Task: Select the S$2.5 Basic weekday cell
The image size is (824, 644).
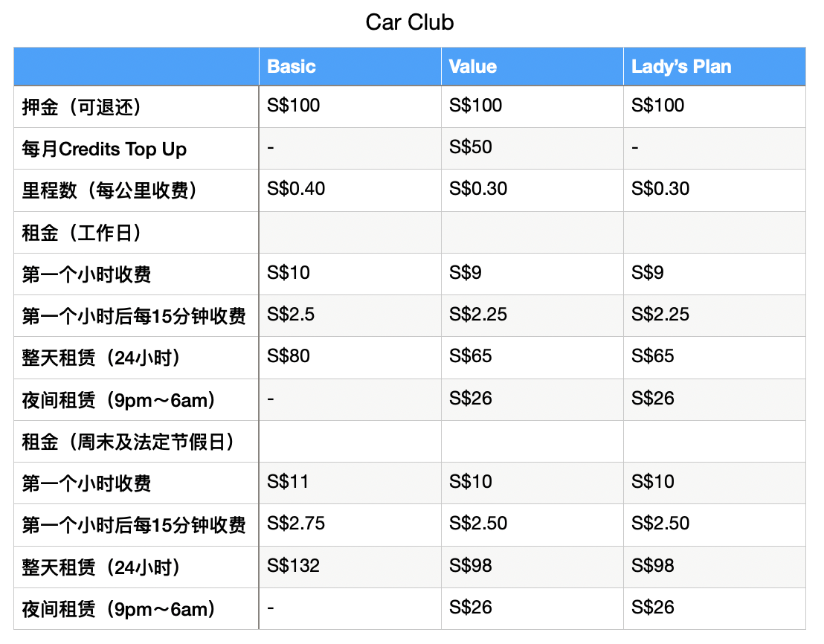Action: pyautogui.click(x=291, y=315)
